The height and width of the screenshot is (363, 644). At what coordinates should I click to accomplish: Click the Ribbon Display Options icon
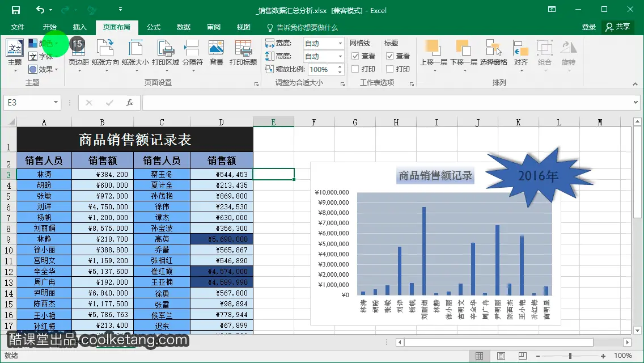552,10
